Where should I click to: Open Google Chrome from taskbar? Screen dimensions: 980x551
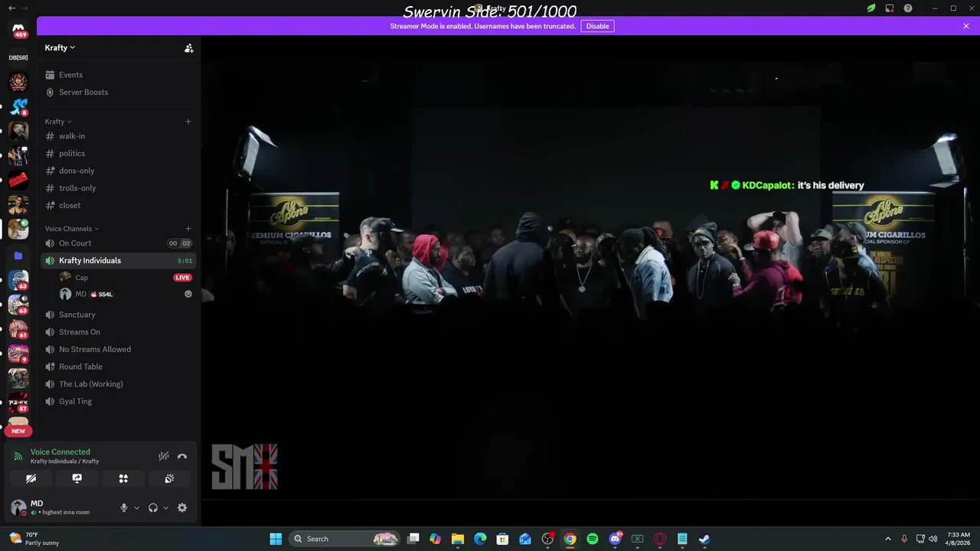[x=570, y=539]
